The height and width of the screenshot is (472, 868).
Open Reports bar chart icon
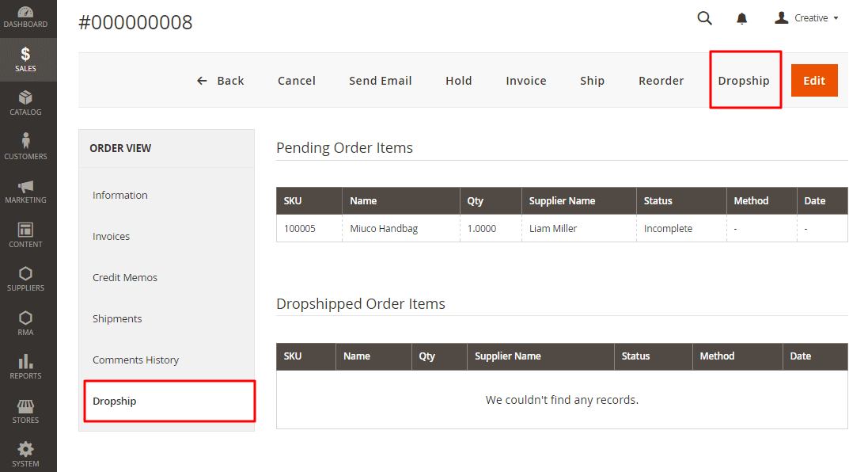point(25,362)
